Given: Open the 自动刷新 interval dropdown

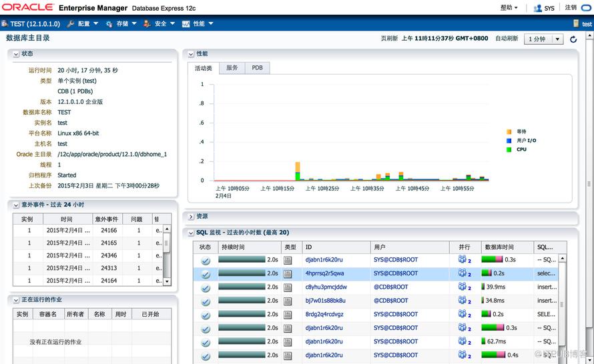Looking at the screenshot, I should pyautogui.click(x=543, y=39).
